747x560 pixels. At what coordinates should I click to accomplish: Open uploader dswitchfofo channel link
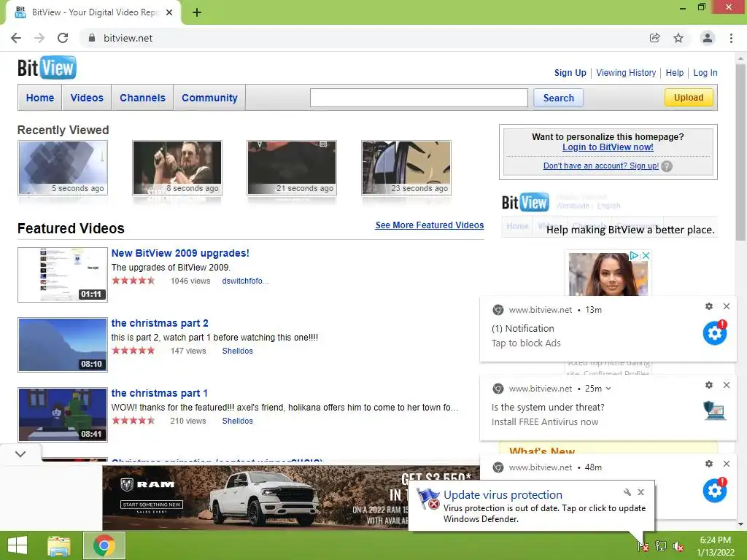click(245, 281)
